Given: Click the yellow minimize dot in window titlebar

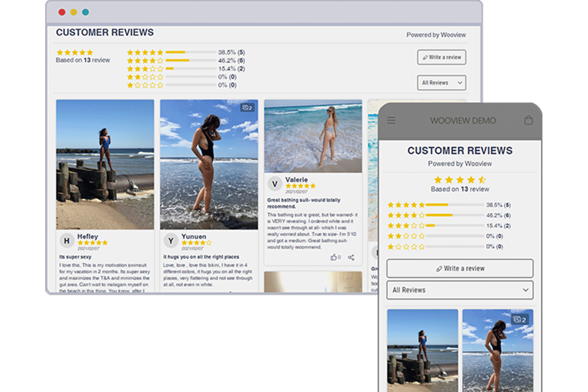Looking at the screenshot, I should [x=73, y=12].
